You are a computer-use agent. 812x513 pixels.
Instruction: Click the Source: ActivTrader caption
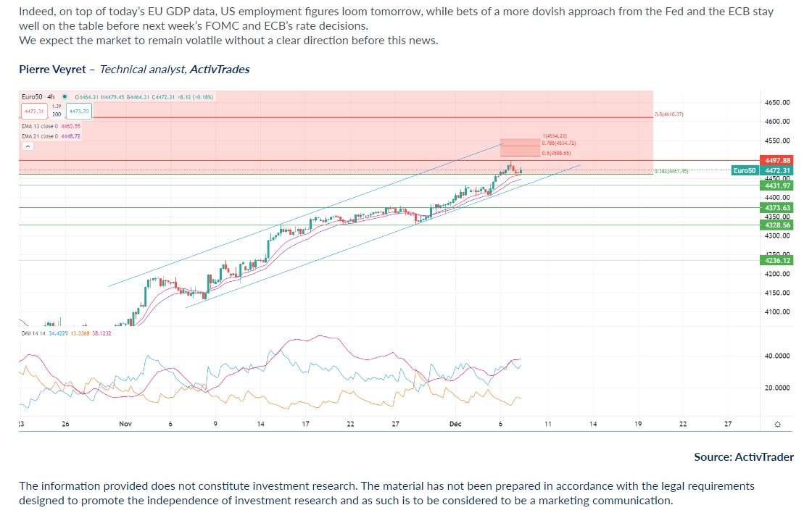pos(744,457)
